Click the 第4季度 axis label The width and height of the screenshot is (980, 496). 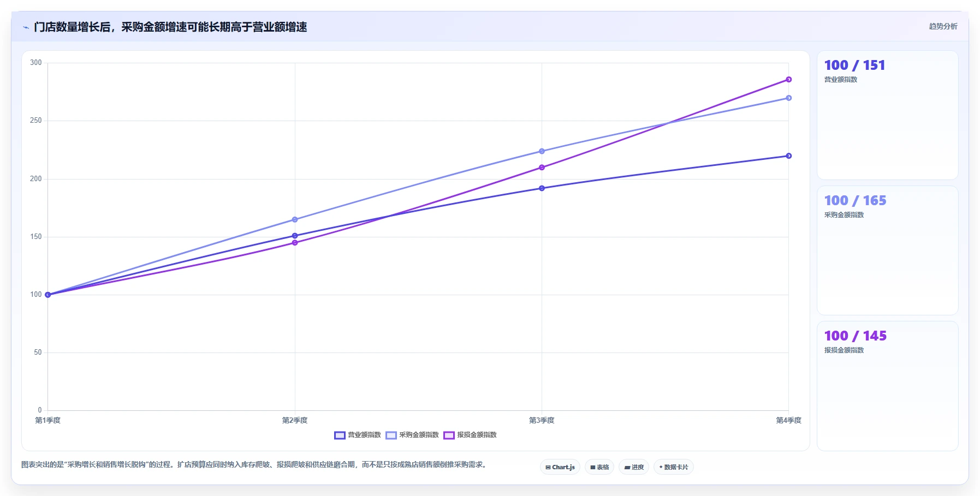[788, 421]
